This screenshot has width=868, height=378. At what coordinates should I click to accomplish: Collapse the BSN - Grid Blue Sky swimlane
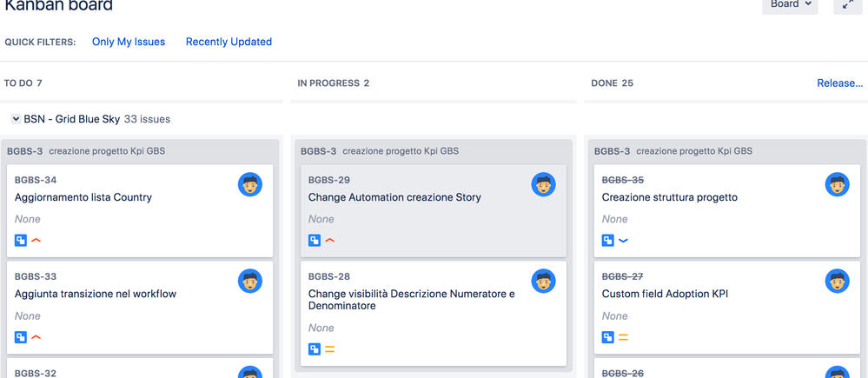pyautogui.click(x=16, y=119)
